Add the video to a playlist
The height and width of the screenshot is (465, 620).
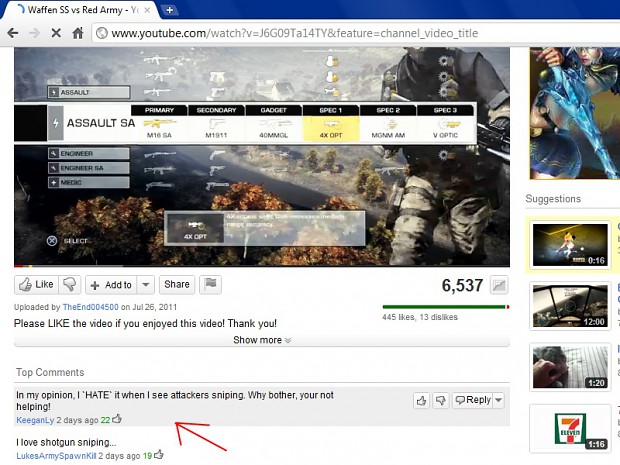[111, 285]
